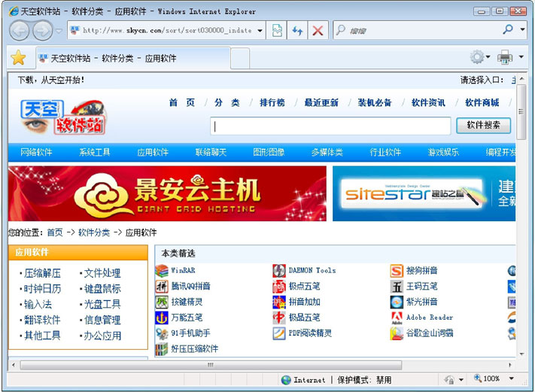Open the Print options dropdown arrow

(x=521, y=57)
